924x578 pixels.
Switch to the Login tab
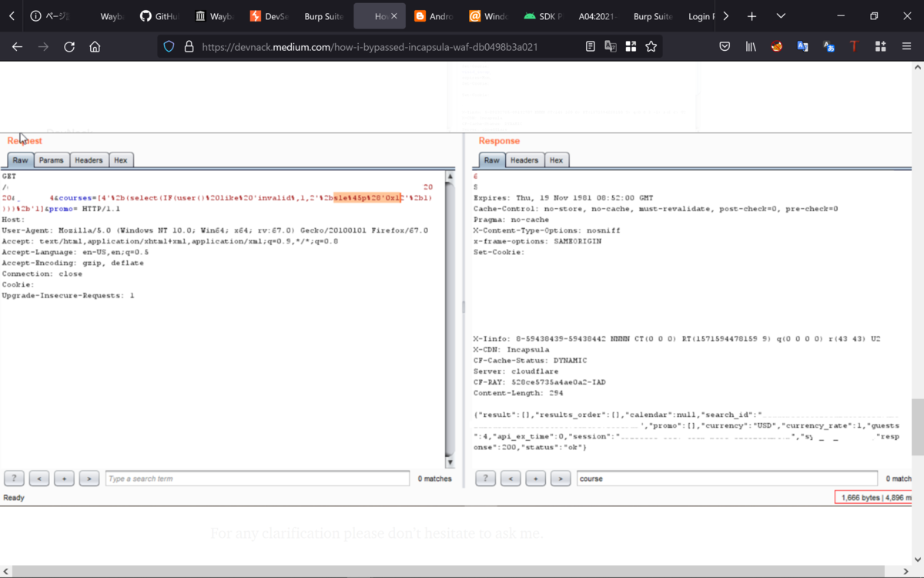[701, 16]
